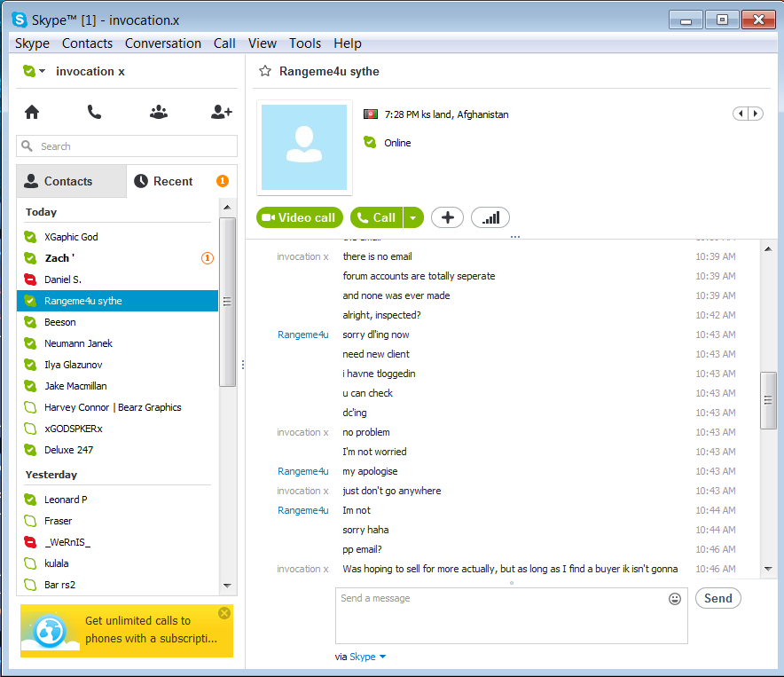Viewport: 784px width, 677px height.
Task: Click chat scrollbar down arrow
Action: pyautogui.click(x=769, y=569)
